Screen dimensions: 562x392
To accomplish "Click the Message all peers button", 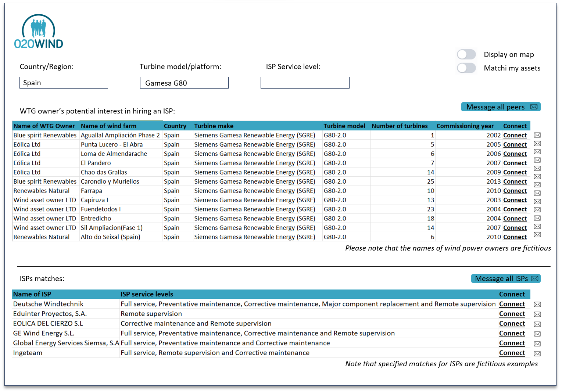I will click(x=501, y=107).
